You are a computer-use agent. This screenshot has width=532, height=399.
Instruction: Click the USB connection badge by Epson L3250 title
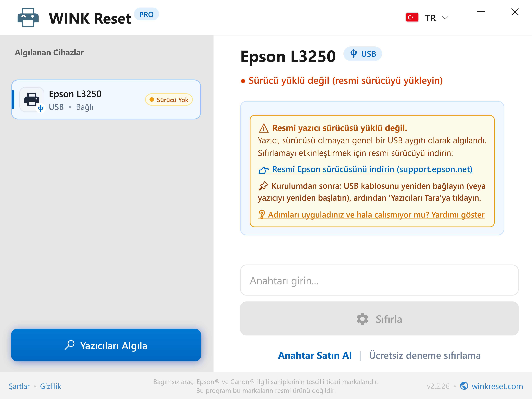click(x=362, y=54)
